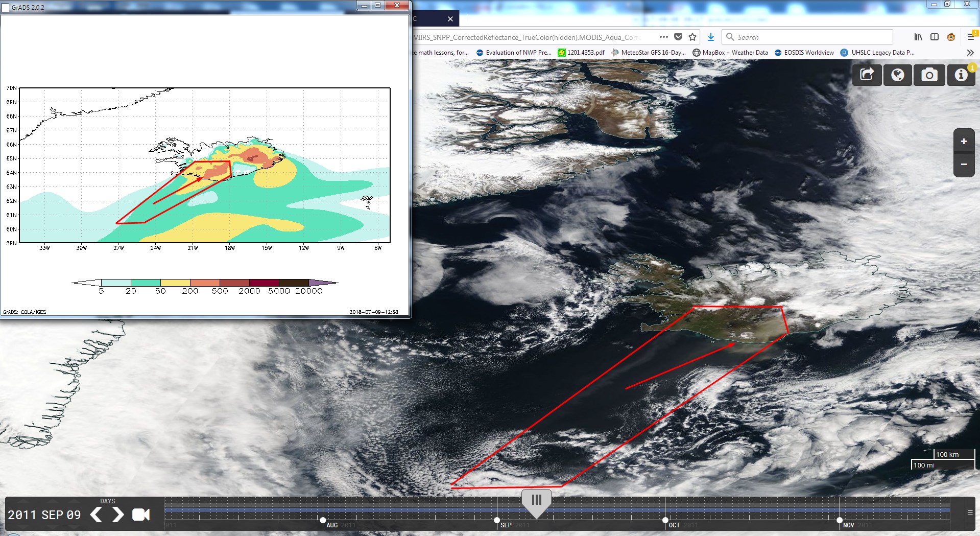Select the year 2011 in date selector
This screenshot has width=980, height=536.
click(22, 515)
